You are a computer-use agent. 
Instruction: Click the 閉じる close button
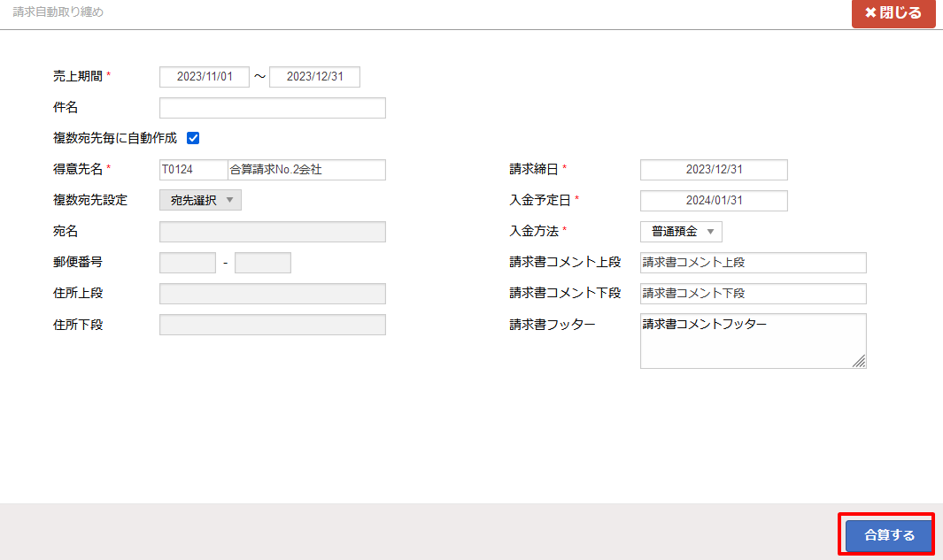coord(894,13)
